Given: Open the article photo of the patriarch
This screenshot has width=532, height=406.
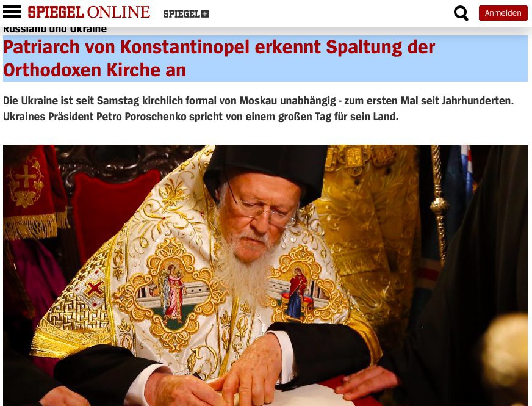Looking at the screenshot, I should [x=265, y=275].
